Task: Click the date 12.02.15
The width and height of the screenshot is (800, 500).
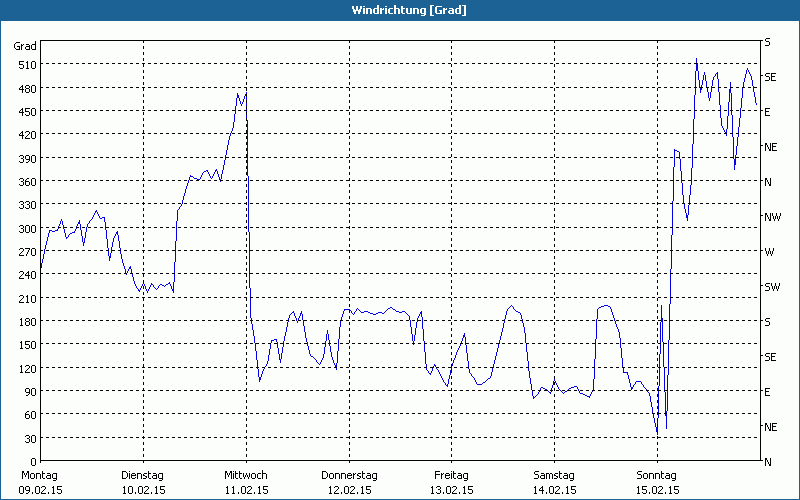Action: pos(349,490)
